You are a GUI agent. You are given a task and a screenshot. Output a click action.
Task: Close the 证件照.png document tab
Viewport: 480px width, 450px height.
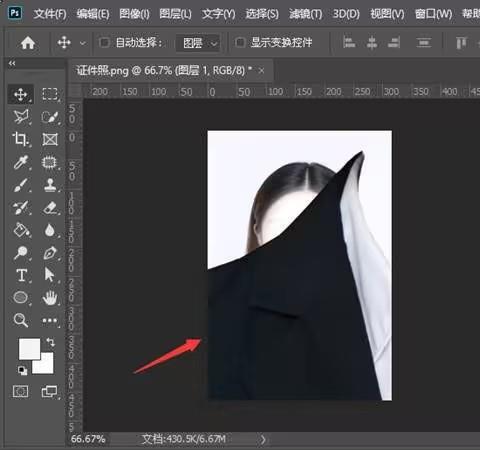pos(262,71)
